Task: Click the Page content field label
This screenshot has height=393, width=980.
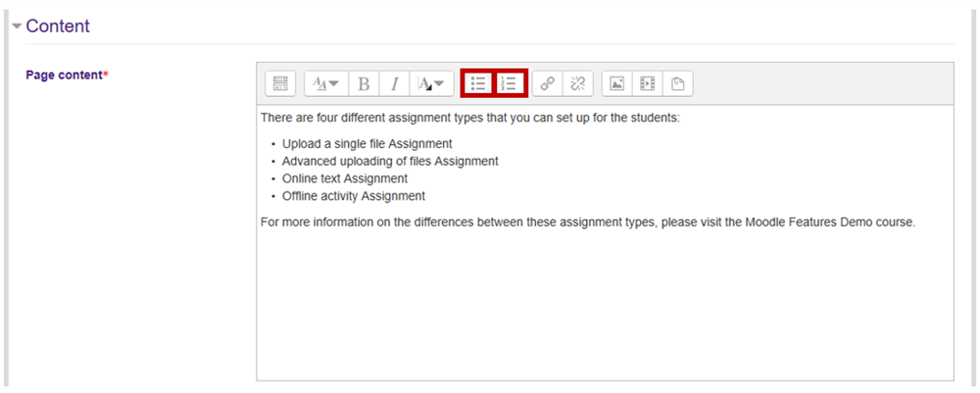Action: pos(65,75)
